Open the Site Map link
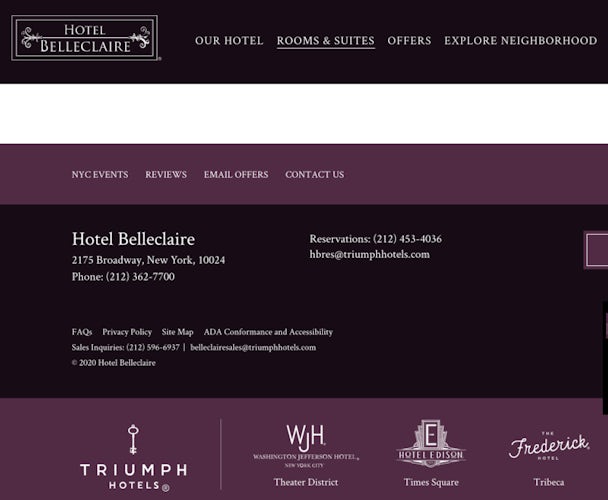Viewport: 608px width, 500px height. coord(177,332)
